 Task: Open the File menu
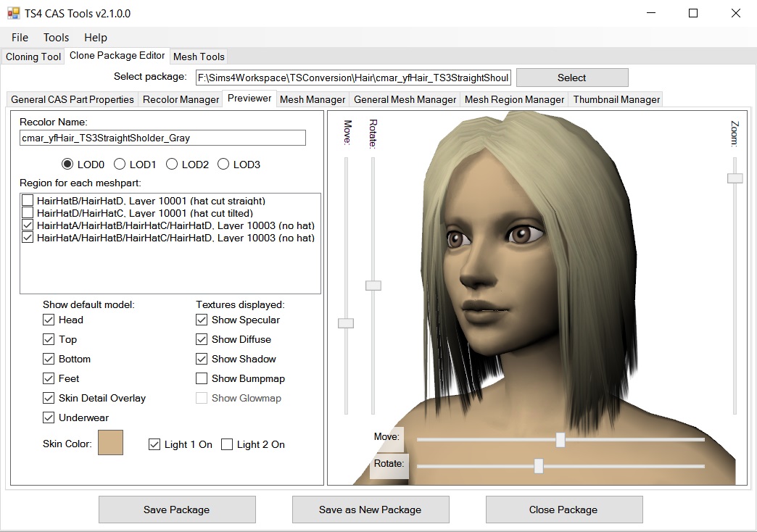tap(20, 38)
